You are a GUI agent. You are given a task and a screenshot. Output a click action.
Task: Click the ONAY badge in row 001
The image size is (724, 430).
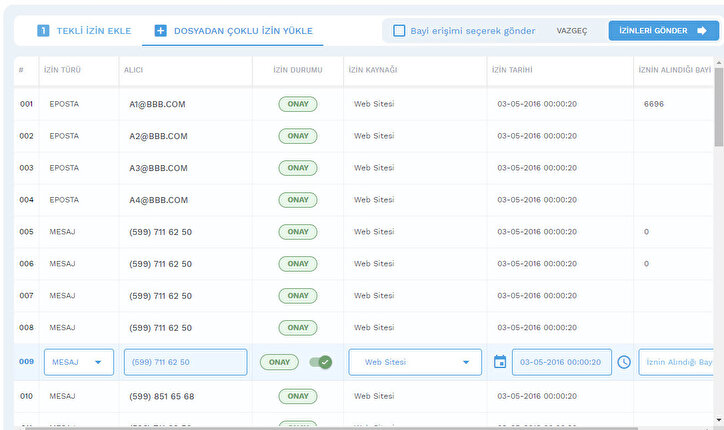pyautogui.click(x=298, y=104)
